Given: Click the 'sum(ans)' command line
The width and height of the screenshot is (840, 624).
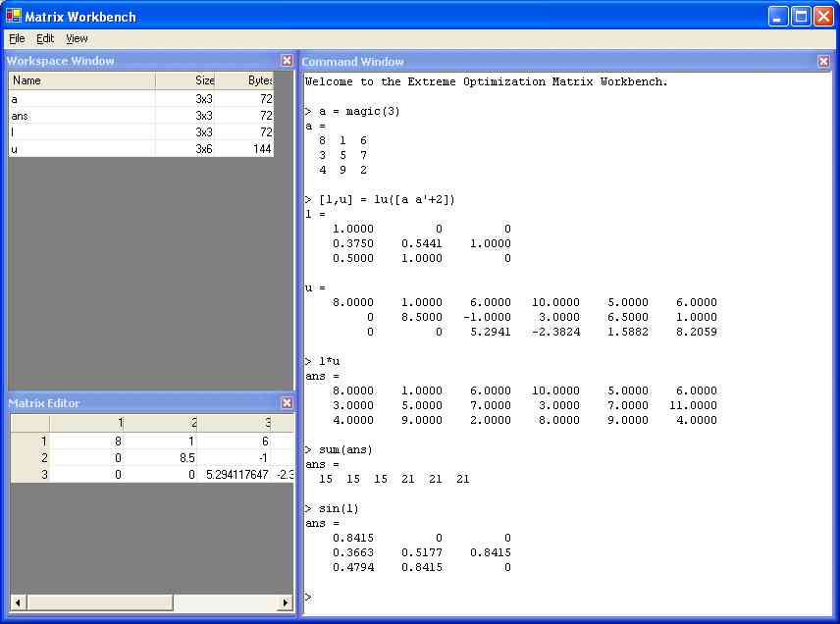Looking at the screenshot, I should 345,450.
